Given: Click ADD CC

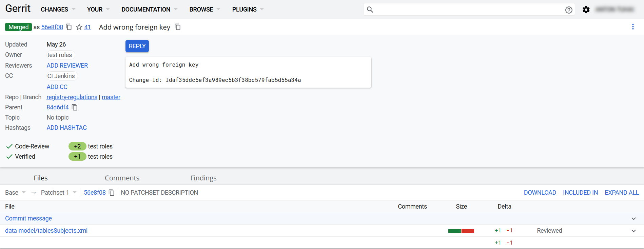Looking at the screenshot, I should click(x=57, y=87).
